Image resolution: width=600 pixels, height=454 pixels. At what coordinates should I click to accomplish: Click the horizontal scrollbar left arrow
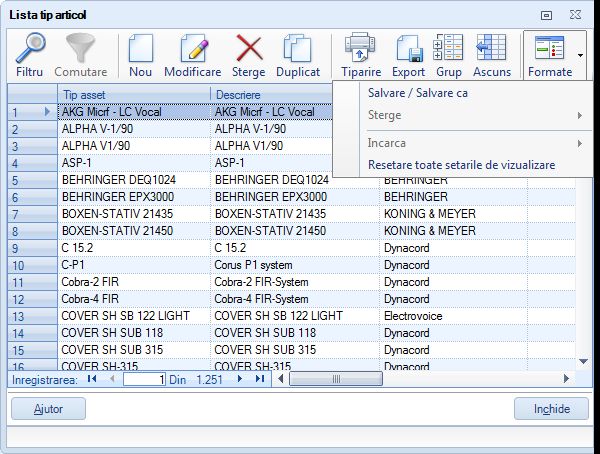(281, 379)
